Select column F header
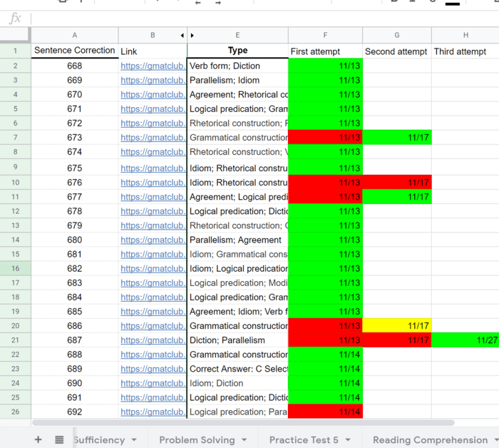Screen dimensions: 499x448 pyautogui.click(x=325, y=35)
